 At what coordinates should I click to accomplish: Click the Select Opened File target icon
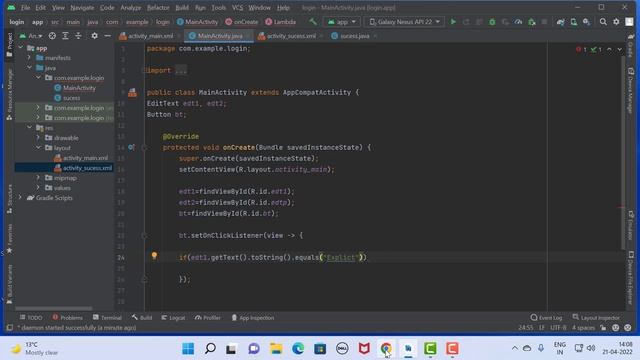(52, 36)
